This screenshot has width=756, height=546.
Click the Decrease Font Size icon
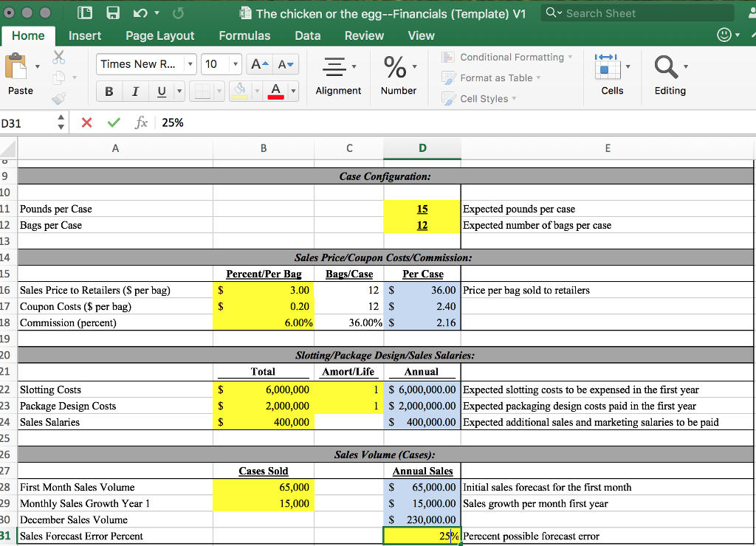tap(286, 64)
